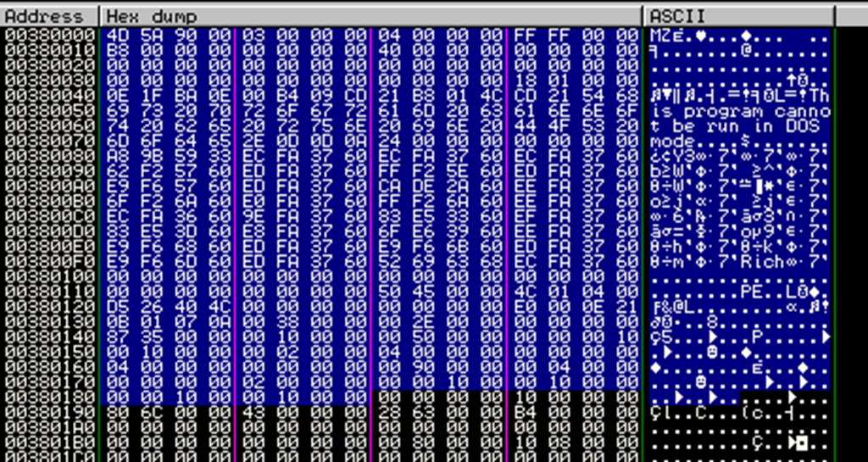
Task: Click address 00380110 in the Address column
Action: [49, 289]
